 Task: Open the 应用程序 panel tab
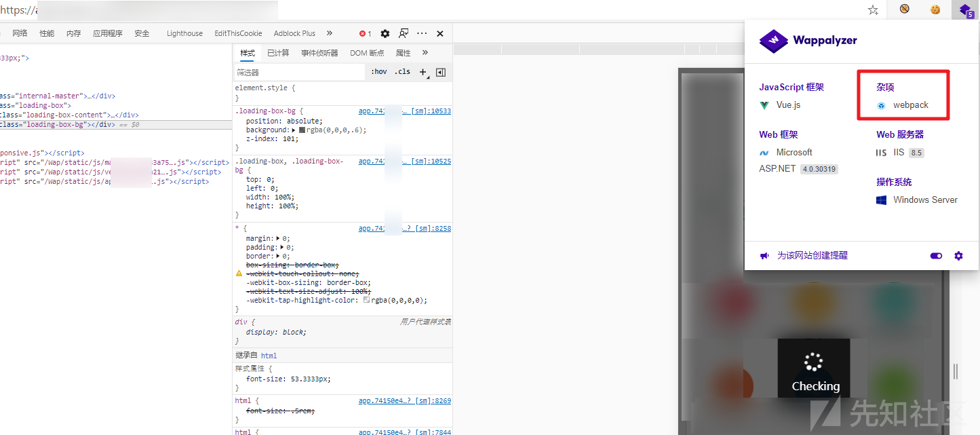(108, 33)
